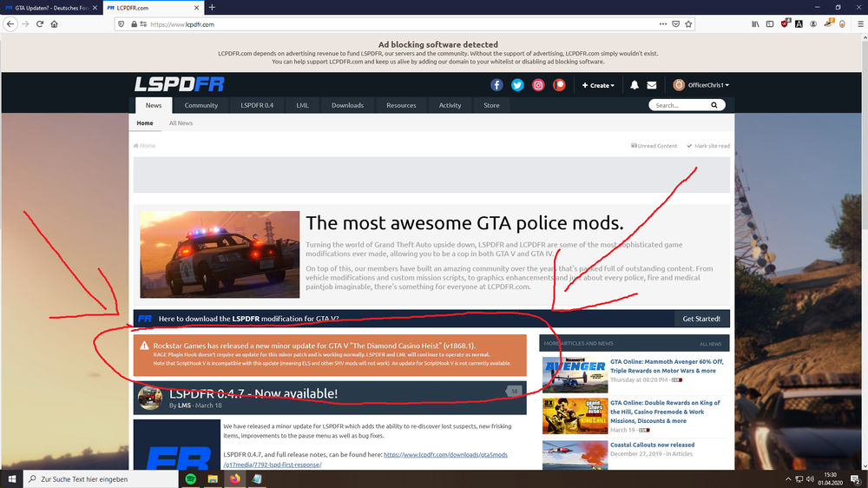The image size is (868, 488).
Task: Click the comment count badge on the 0.4.7 article
Action: pos(514,391)
